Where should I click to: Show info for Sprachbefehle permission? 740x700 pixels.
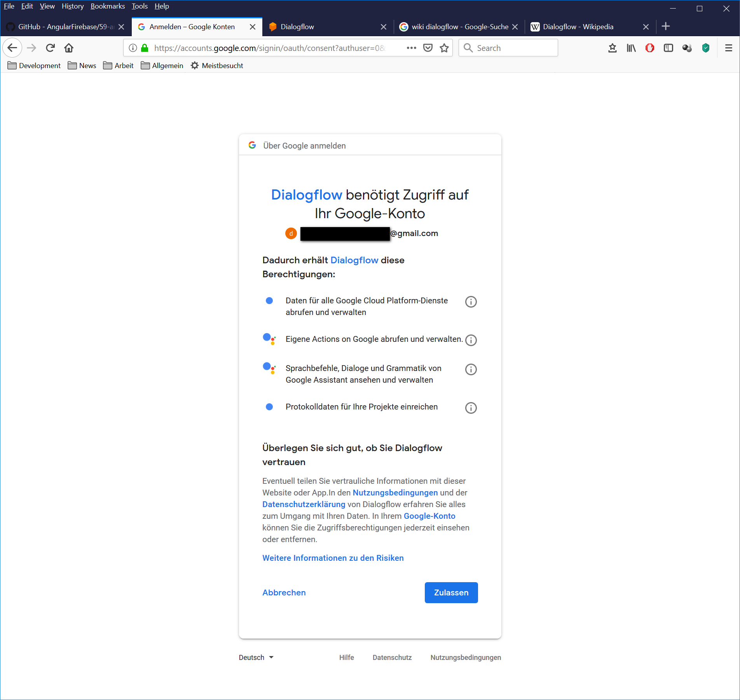(471, 369)
